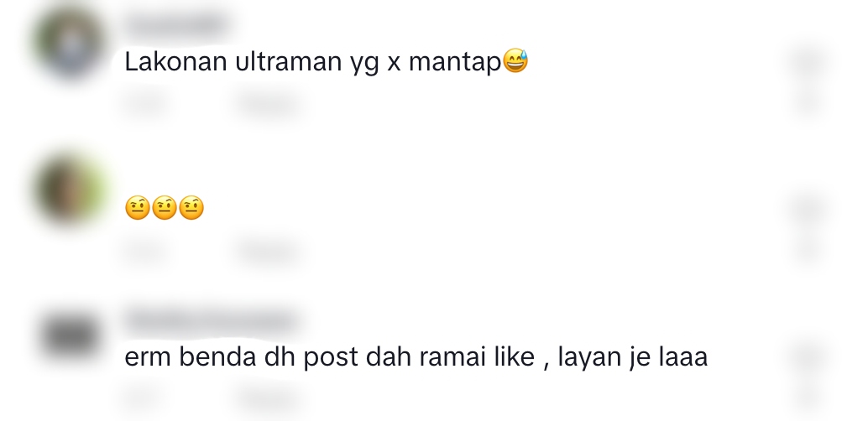Open avatar beside the 'erm benda dh post' comment

pos(69,335)
